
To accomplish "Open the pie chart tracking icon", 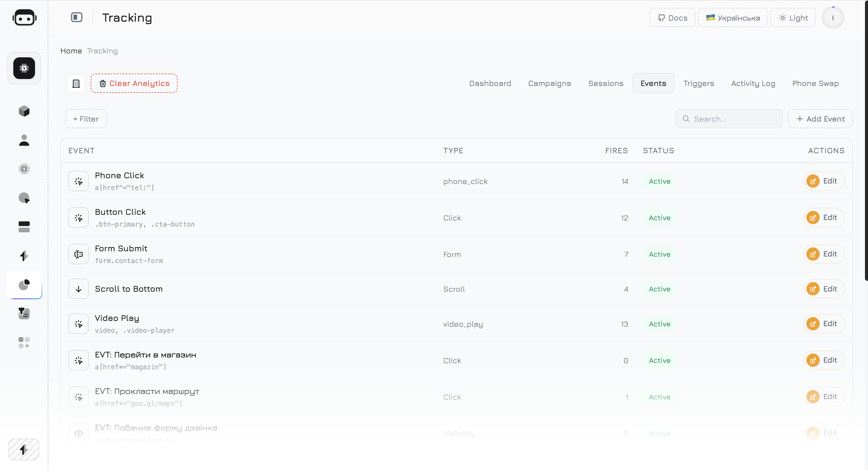I will tap(24, 285).
